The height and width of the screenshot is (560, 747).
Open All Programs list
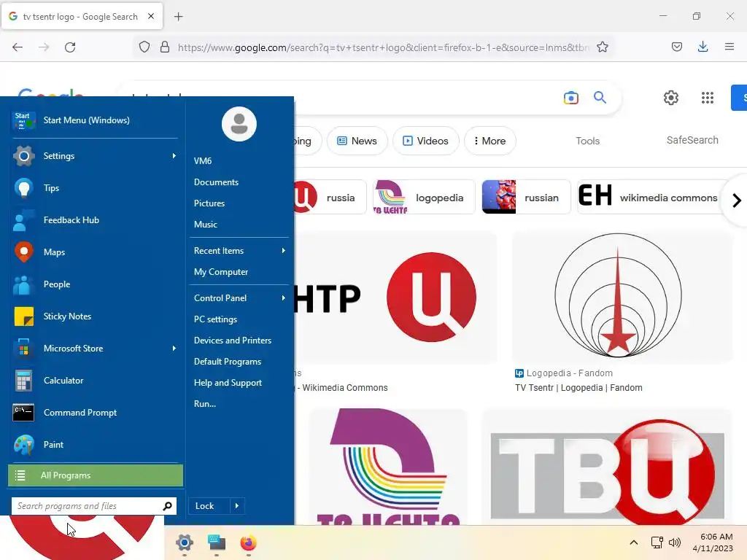click(x=96, y=475)
